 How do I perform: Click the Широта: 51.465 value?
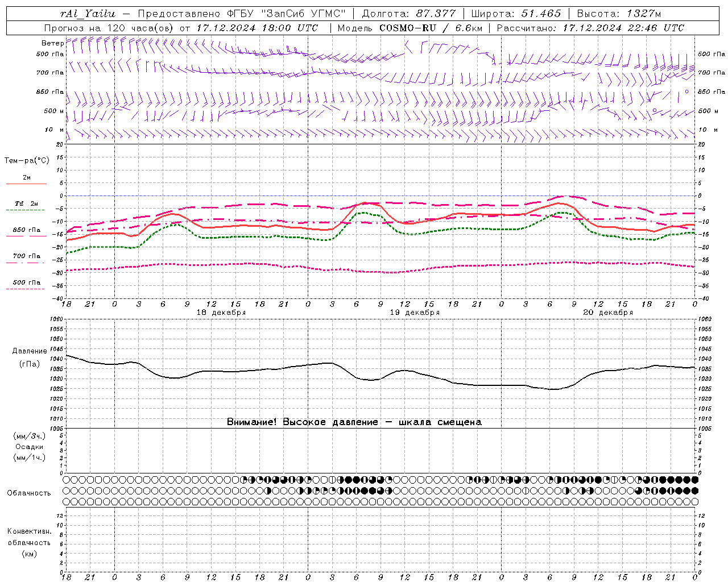tap(516, 14)
